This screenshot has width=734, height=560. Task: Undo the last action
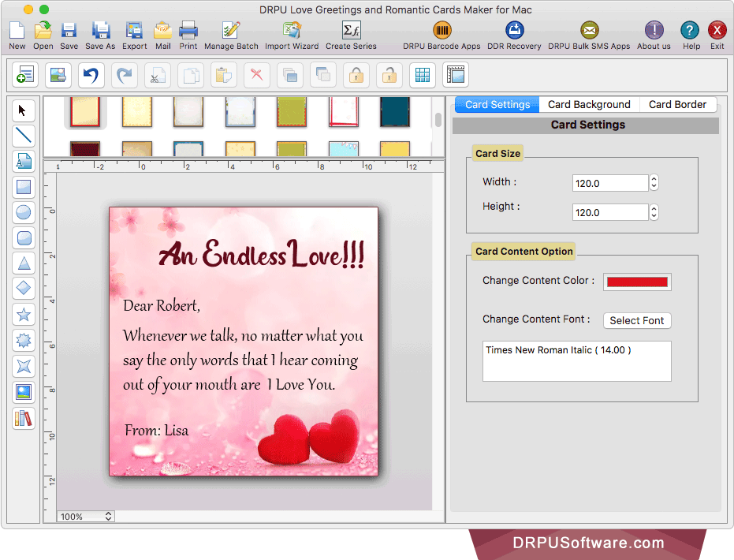click(91, 74)
